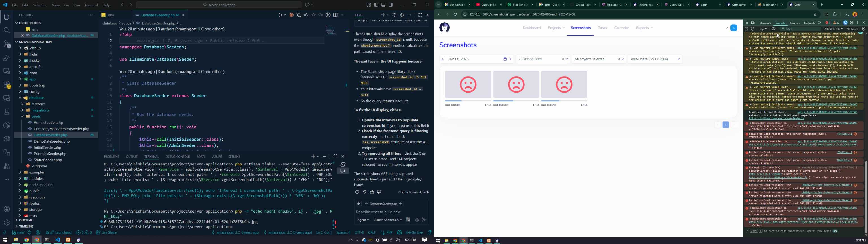The width and height of the screenshot is (868, 244).
Task: Toggle the secondary side bar in VS Code
Action: [x=391, y=5]
